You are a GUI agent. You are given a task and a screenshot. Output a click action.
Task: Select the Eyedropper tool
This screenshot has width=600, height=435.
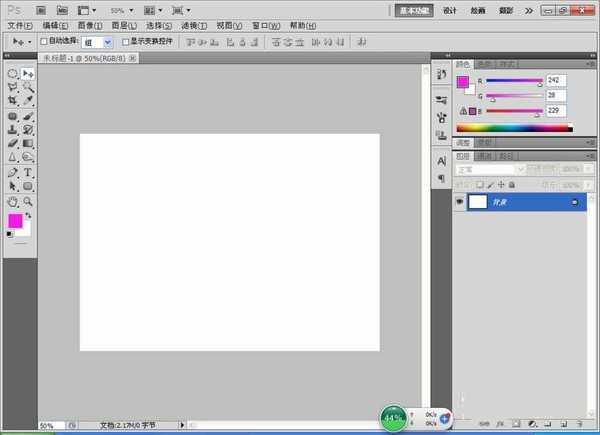tap(28, 101)
